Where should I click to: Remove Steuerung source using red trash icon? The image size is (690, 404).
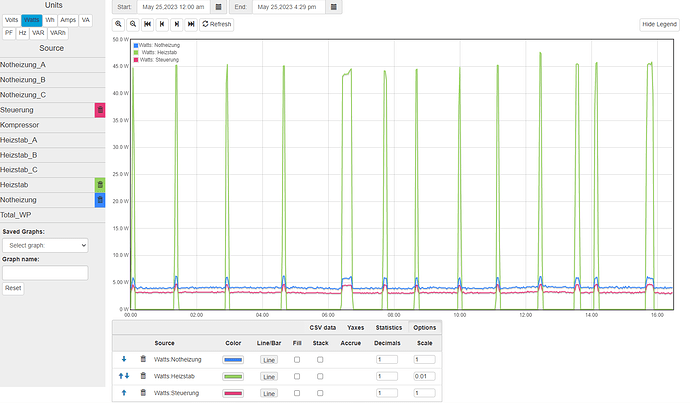[100, 110]
